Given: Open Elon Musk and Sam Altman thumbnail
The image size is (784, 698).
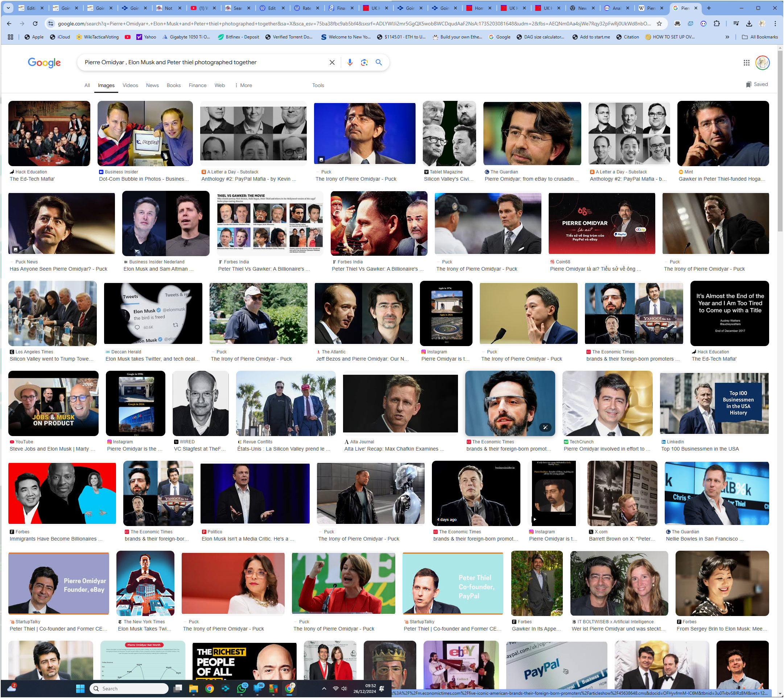Looking at the screenshot, I should (166, 223).
